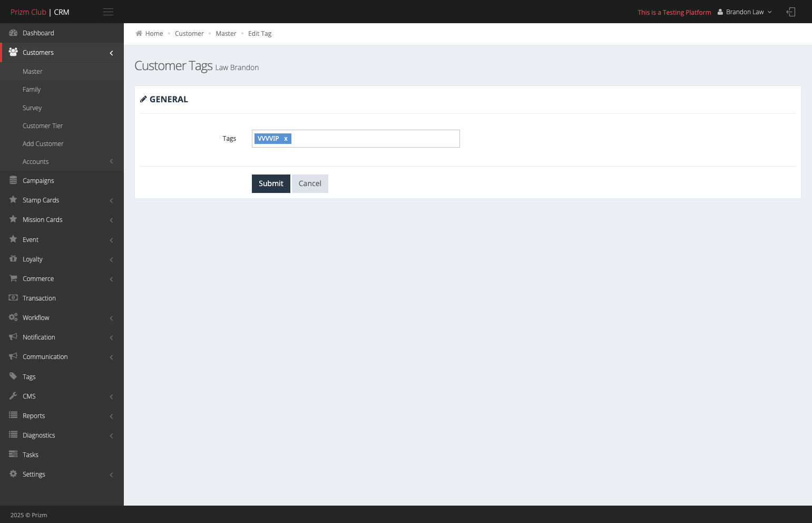The image size is (812, 523).
Task: Click the Tasks icon in sidebar
Action: (13, 454)
